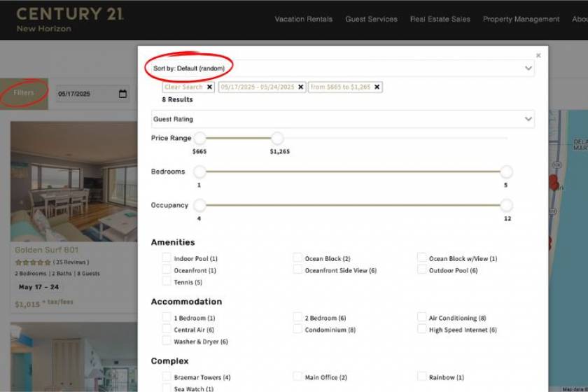The image size is (588, 392).
Task: Click the Price Range maximum handle at $1,265
Action: click(x=277, y=138)
